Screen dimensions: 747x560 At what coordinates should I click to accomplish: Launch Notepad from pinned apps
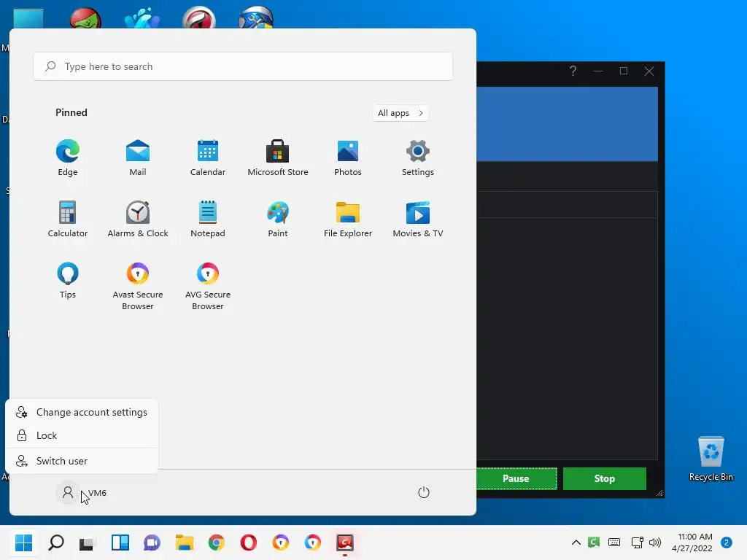coord(208,219)
